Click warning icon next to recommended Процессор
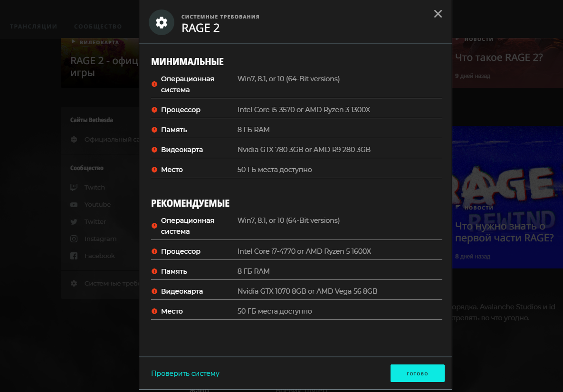The image size is (563, 392). pyautogui.click(x=154, y=251)
